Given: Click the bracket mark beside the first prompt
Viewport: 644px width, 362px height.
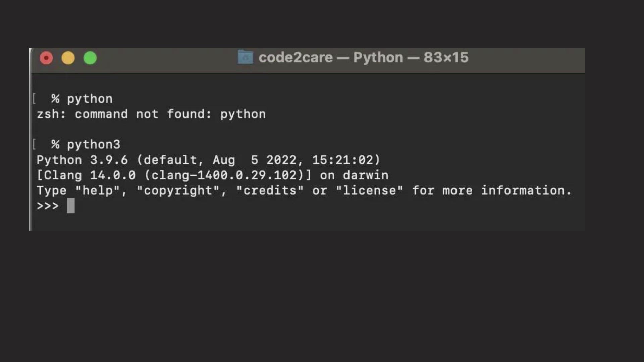Looking at the screenshot, I should click(34, 99).
